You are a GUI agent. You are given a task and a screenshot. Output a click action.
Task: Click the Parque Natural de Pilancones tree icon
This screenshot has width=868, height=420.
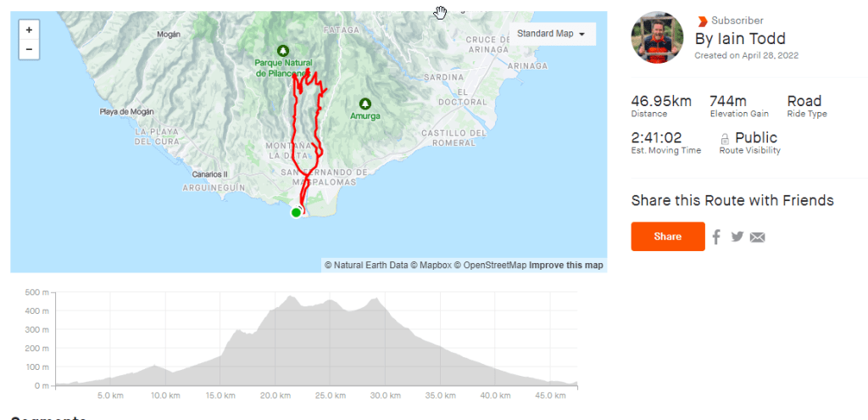(x=281, y=50)
